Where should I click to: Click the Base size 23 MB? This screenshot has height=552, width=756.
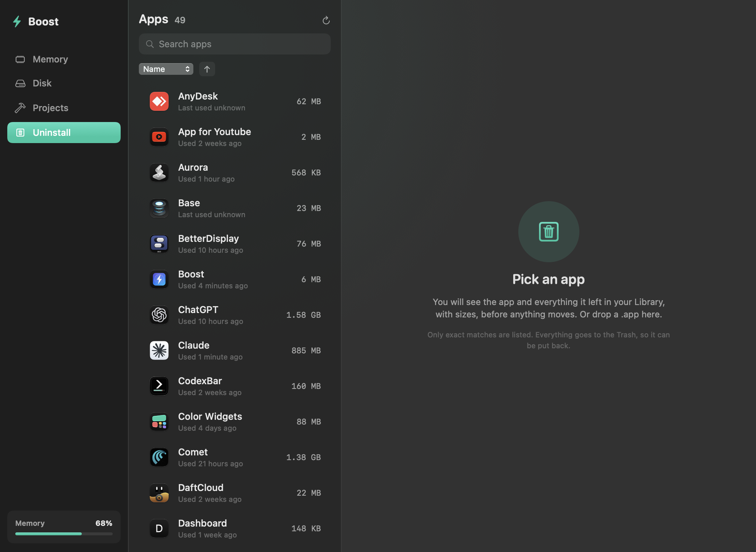point(309,208)
